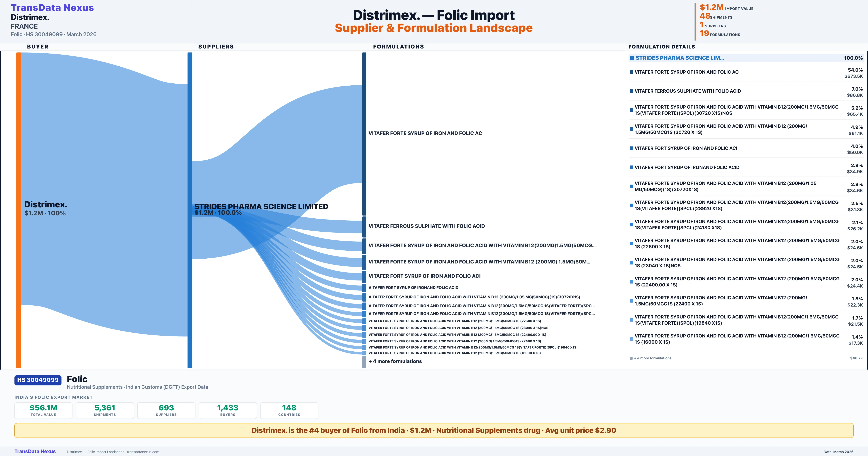Open the 1,433 Buyers stat card
The image size is (868, 456).
pos(228,410)
